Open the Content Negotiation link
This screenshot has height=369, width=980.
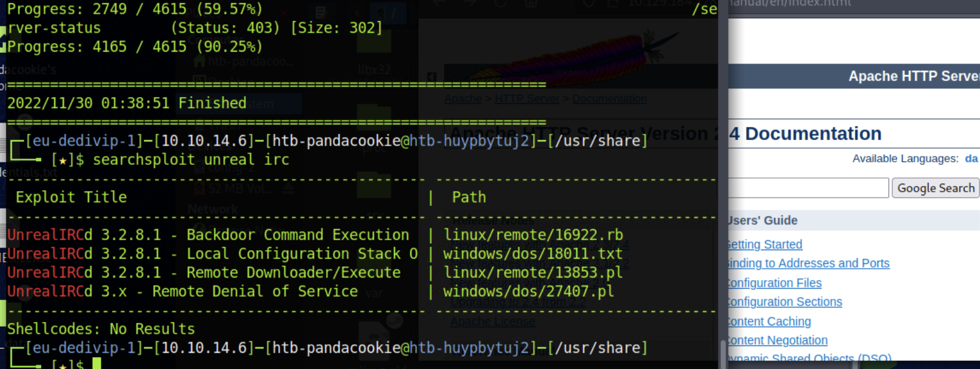pos(777,340)
